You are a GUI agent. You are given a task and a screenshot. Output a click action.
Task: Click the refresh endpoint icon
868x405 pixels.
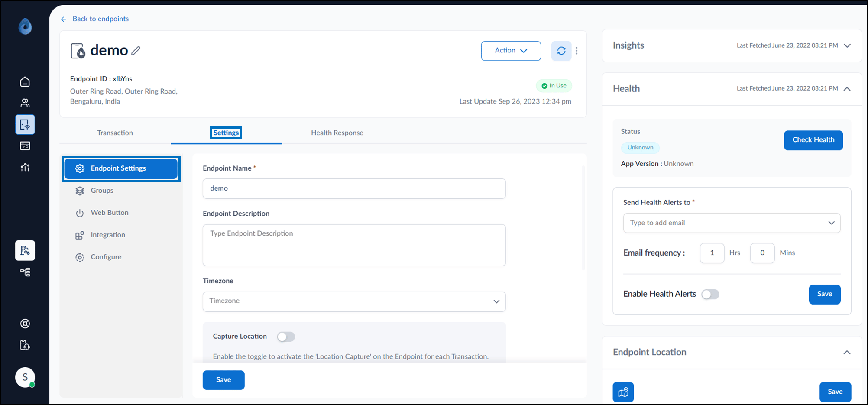click(x=561, y=51)
